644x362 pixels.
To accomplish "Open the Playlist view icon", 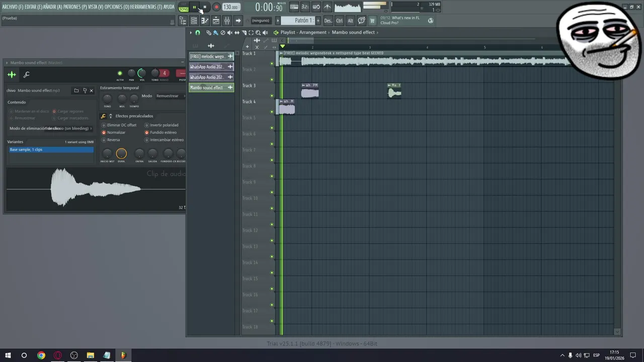I will click(x=216, y=21).
